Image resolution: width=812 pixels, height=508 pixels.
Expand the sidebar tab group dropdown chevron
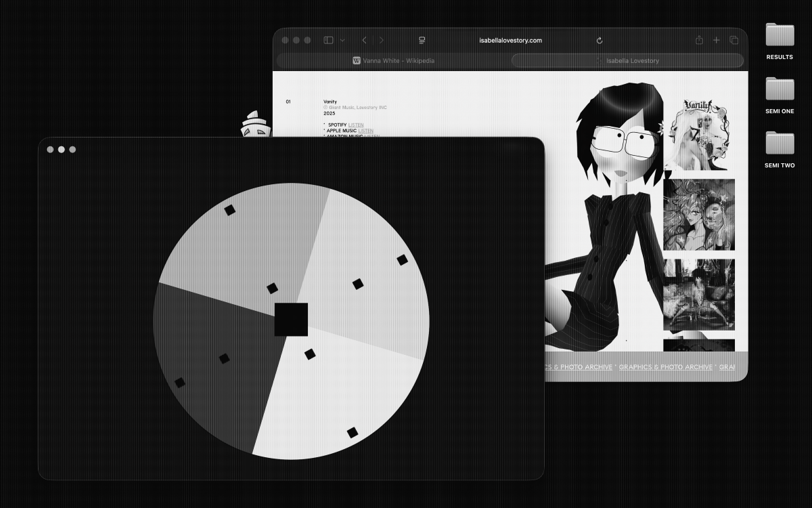[x=342, y=41]
